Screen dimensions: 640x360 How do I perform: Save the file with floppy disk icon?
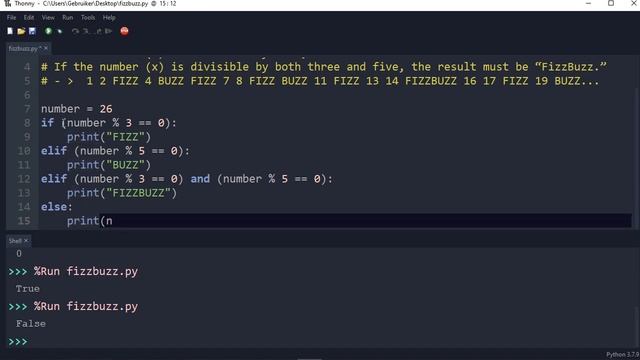click(32, 31)
